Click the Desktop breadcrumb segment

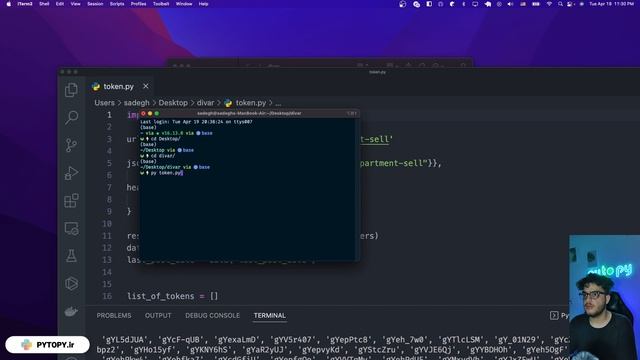click(173, 103)
